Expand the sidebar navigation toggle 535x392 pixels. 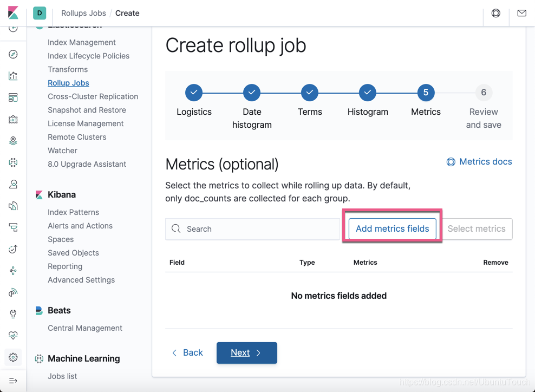tap(13, 381)
